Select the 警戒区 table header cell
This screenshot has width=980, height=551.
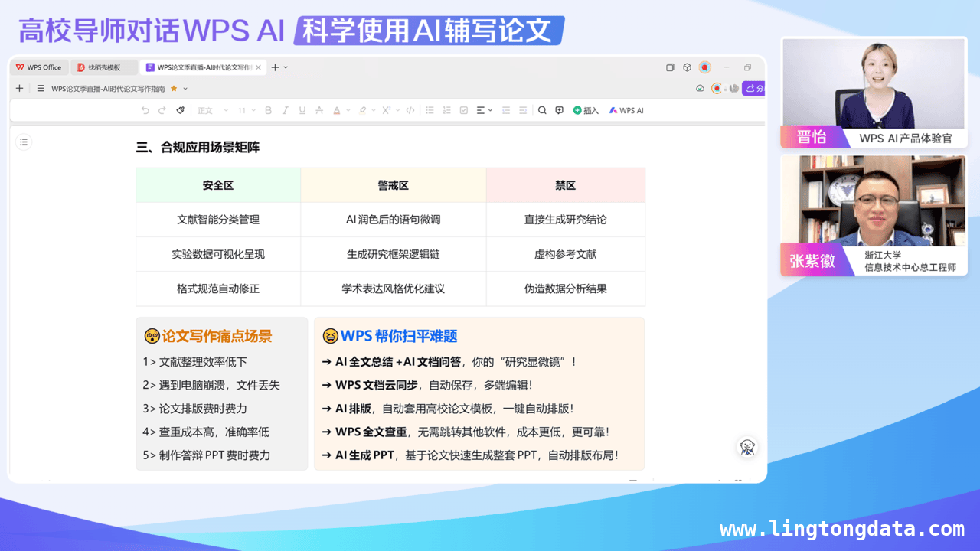point(394,185)
